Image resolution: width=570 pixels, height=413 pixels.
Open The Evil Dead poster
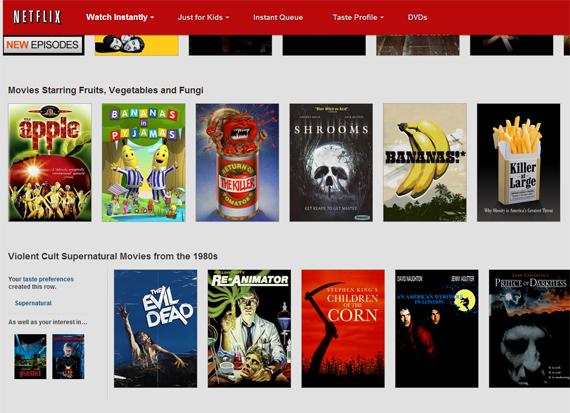pyautogui.click(x=156, y=329)
